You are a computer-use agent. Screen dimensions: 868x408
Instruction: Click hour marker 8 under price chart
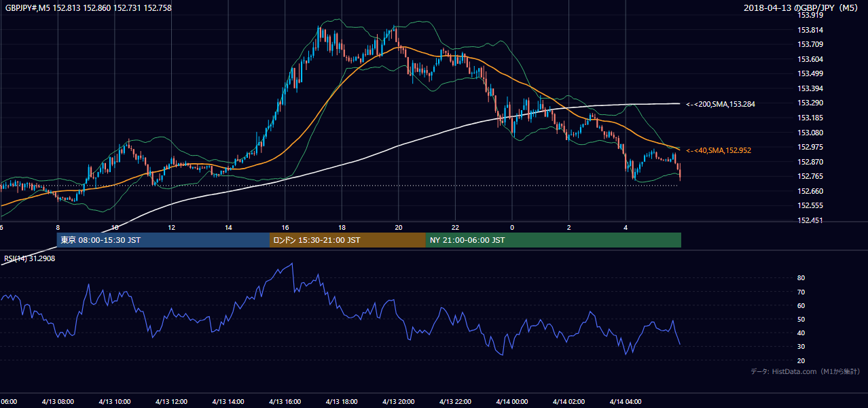pos(58,227)
